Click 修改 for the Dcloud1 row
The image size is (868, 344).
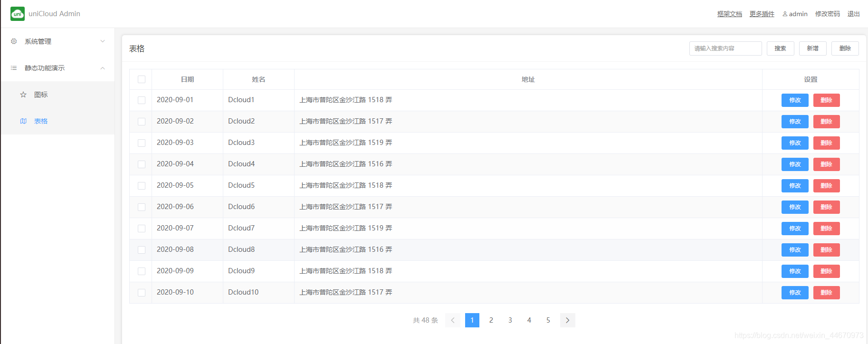point(795,100)
